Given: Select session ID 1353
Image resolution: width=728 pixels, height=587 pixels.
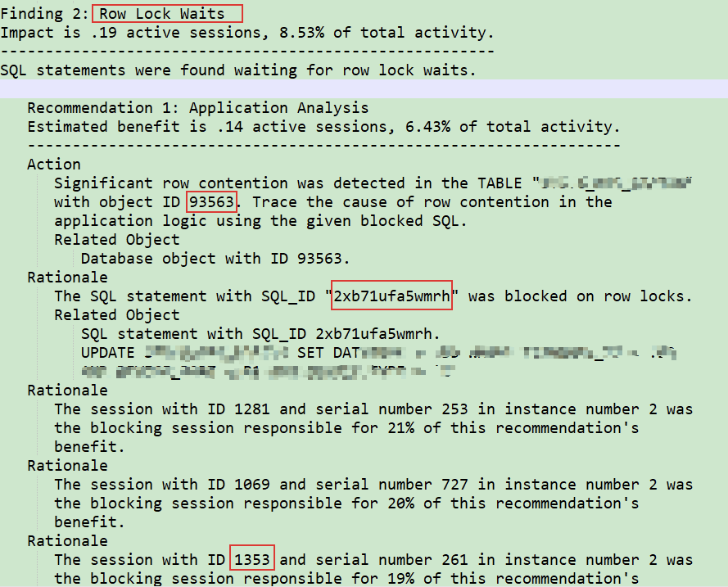Looking at the screenshot, I should [252, 560].
